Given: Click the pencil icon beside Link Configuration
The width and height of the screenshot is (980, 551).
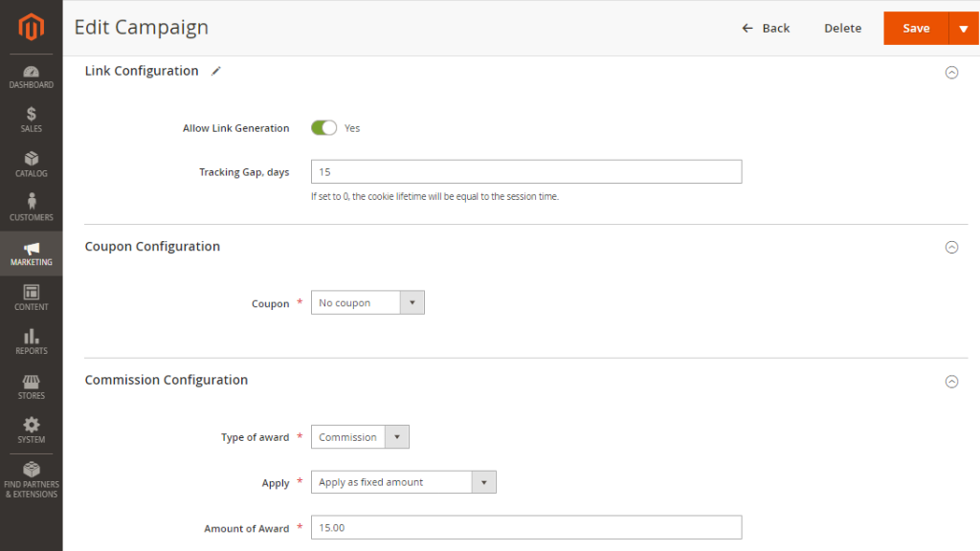Looking at the screenshot, I should point(215,71).
